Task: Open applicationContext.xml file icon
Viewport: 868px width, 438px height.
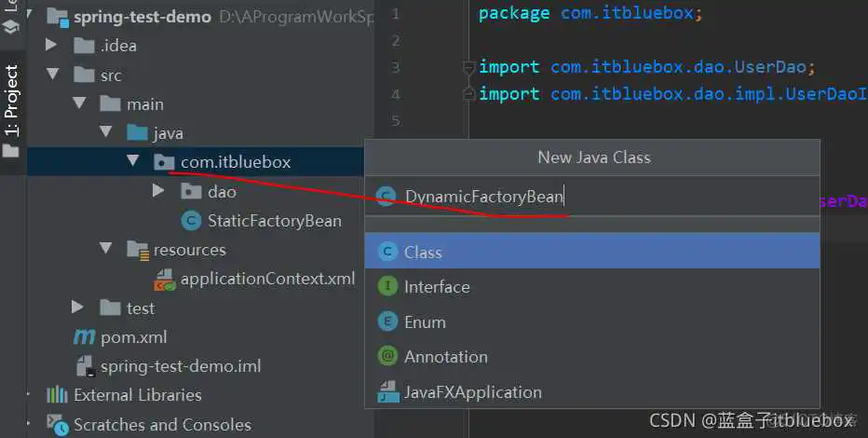Action: pos(165,279)
